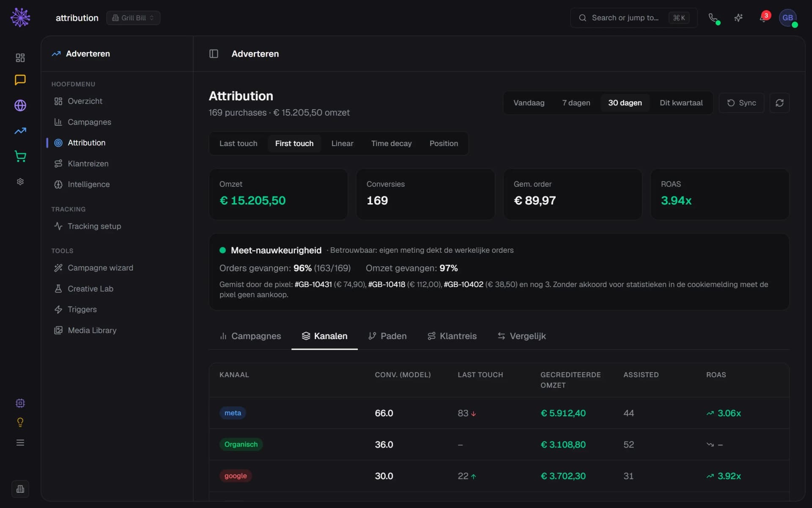Open the globe icon in left rail
812x508 pixels.
click(20, 105)
